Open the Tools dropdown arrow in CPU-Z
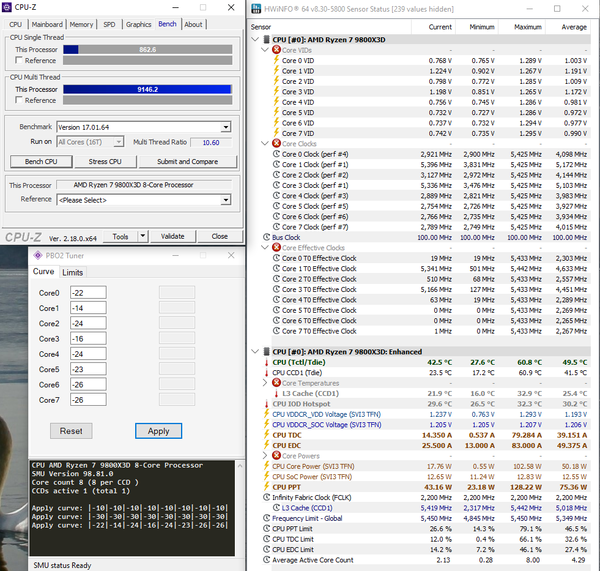This screenshot has width=600, height=571. tap(143, 236)
